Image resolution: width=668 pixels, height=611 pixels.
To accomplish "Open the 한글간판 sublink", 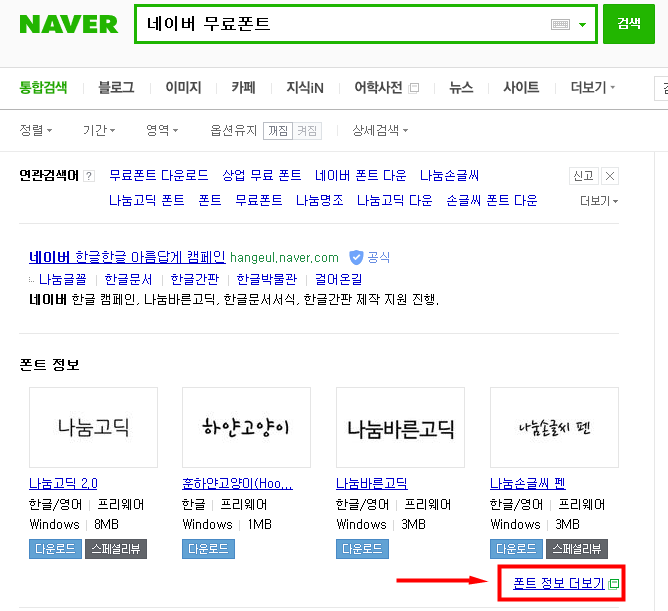I will coord(195,279).
